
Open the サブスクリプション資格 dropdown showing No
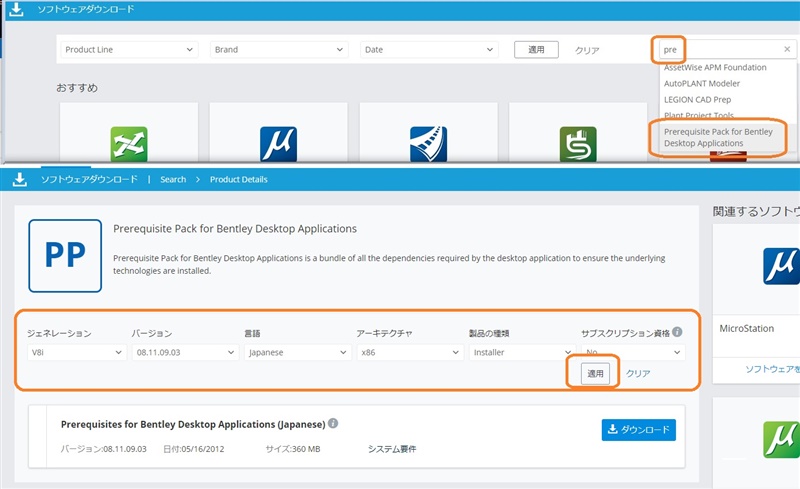click(x=633, y=352)
